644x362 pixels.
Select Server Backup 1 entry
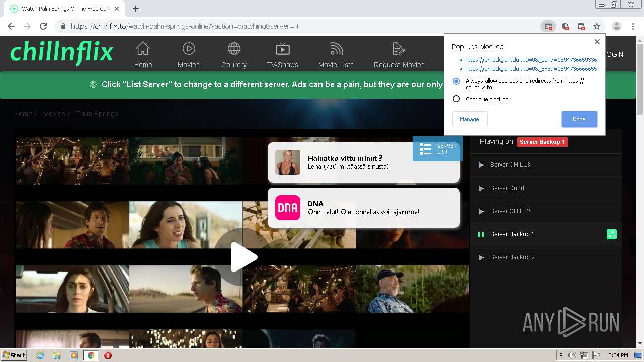[545, 234]
